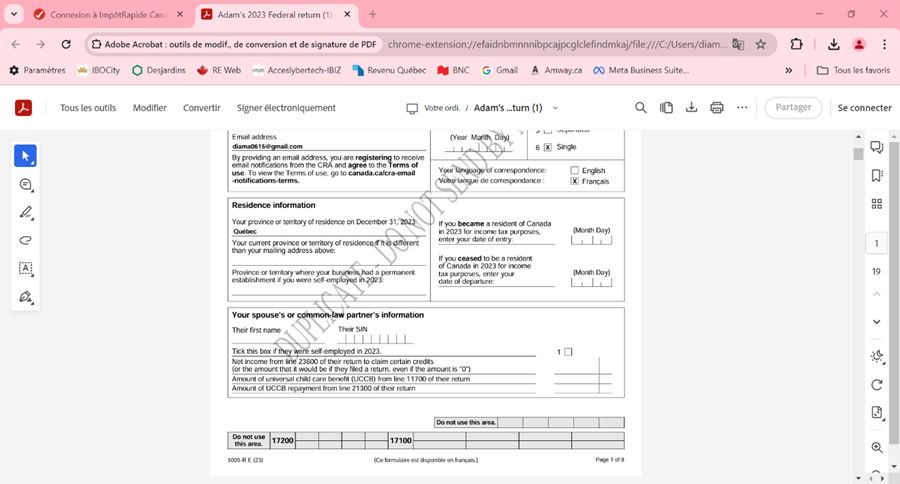Viewport: 900px width, 484px height.
Task: Click the Their SIN entry field
Action: (375, 339)
